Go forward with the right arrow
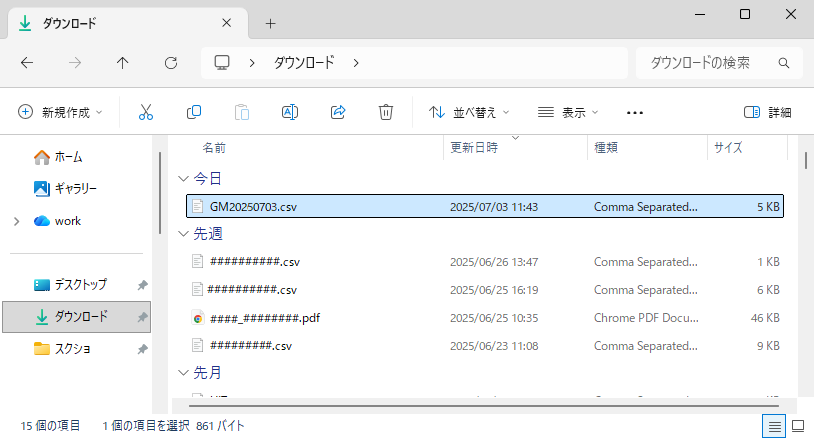This screenshot has width=814, height=438. pyautogui.click(x=75, y=63)
